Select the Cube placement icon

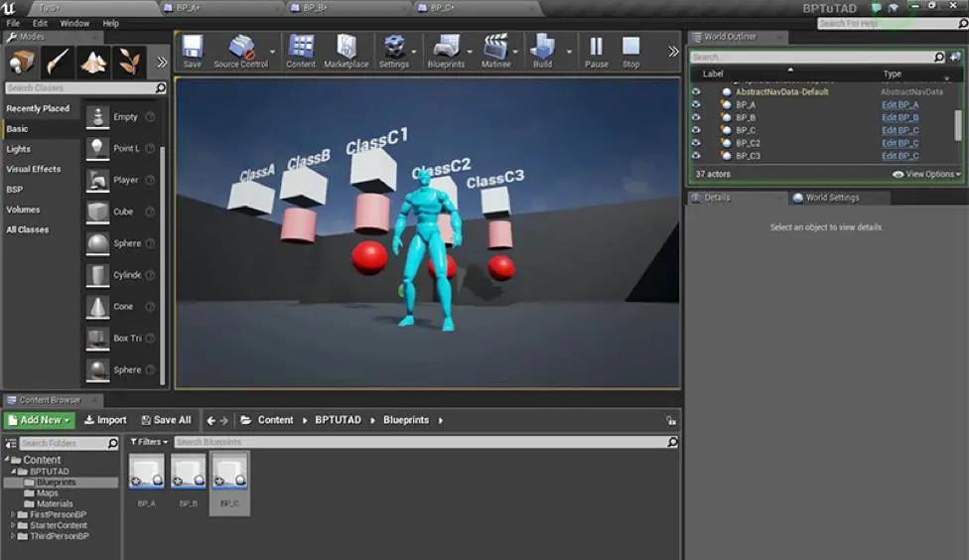97,211
